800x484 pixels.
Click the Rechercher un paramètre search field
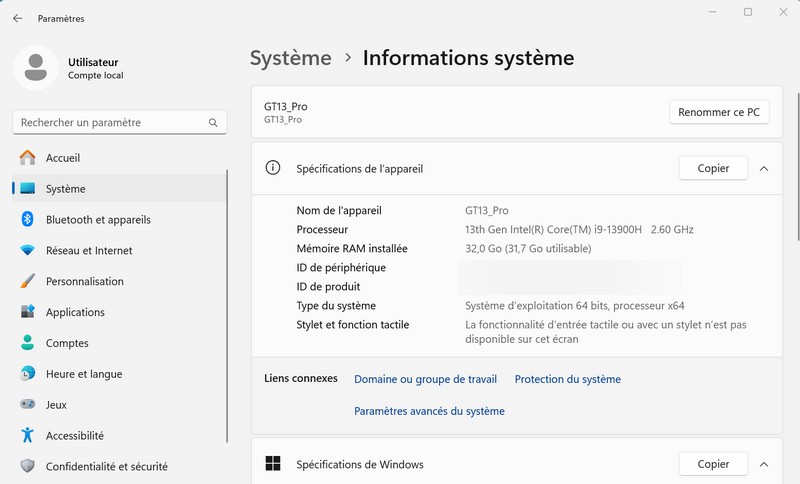(x=112, y=122)
